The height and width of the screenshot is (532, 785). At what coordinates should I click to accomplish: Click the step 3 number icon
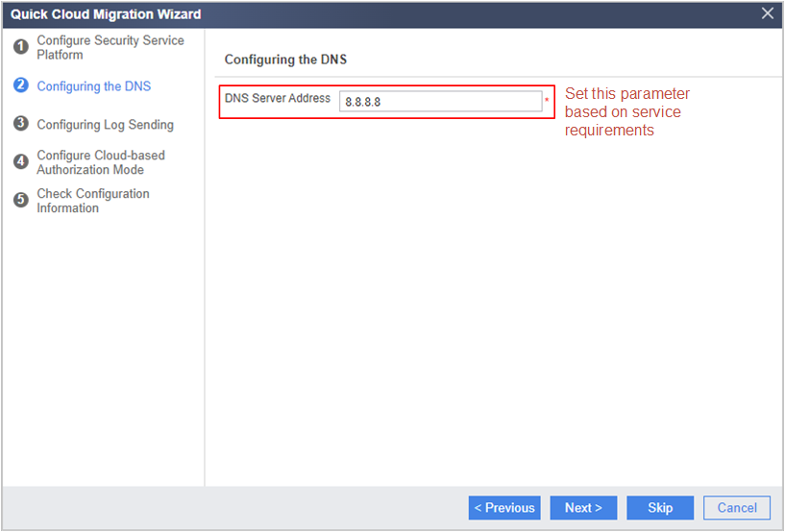click(x=20, y=123)
